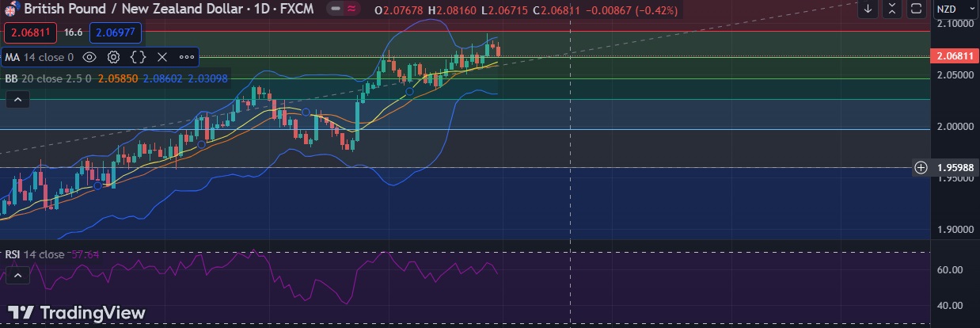This screenshot has width=980, height=328.
Task: Collapse the RSI pane legend
Action: [17, 276]
